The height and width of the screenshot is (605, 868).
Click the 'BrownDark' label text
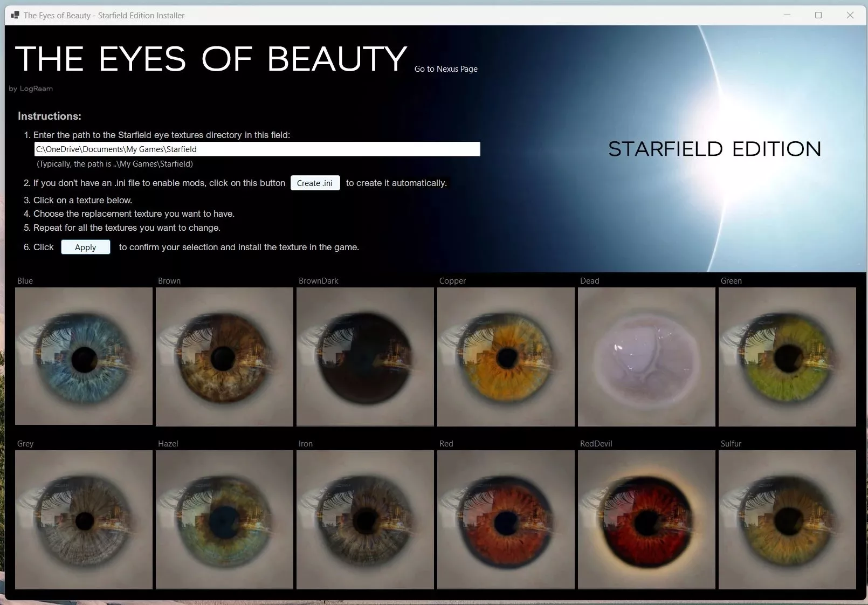click(x=319, y=281)
